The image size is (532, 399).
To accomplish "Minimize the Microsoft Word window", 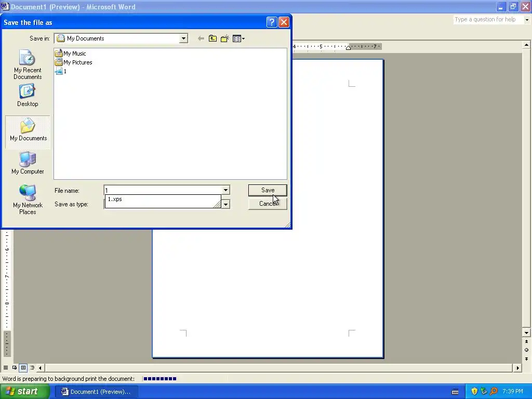I will (501, 7).
